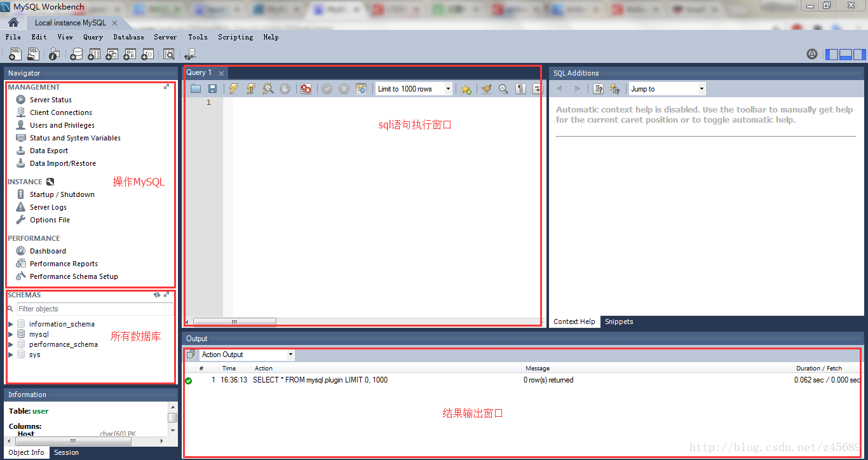The image size is (868, 460).
Task: Execute statement under cursor icon
Action: click(250, 89)
